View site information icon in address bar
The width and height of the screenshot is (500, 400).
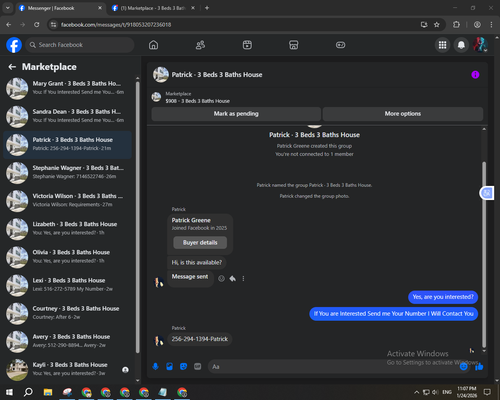(x=53, y=25)
